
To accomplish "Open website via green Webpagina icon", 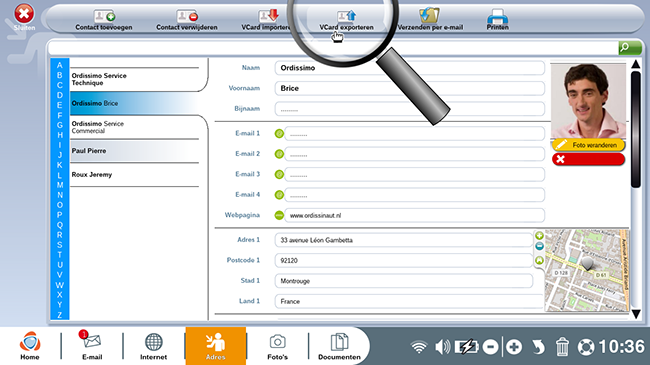I will coord(279,215).
